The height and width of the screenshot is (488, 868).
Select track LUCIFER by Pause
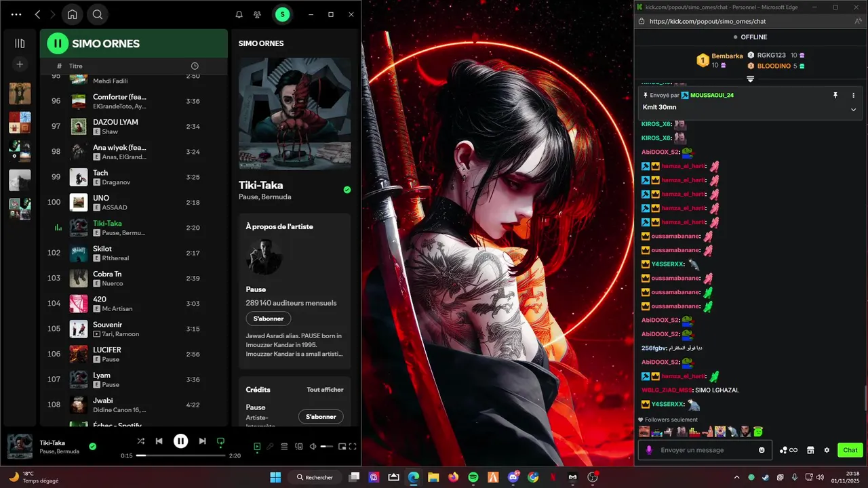[x=134, y=354]
